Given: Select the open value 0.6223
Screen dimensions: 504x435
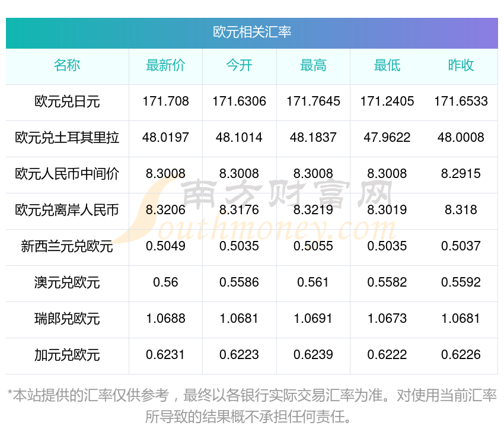Looking at the screenshot, I should pos(239,354).
